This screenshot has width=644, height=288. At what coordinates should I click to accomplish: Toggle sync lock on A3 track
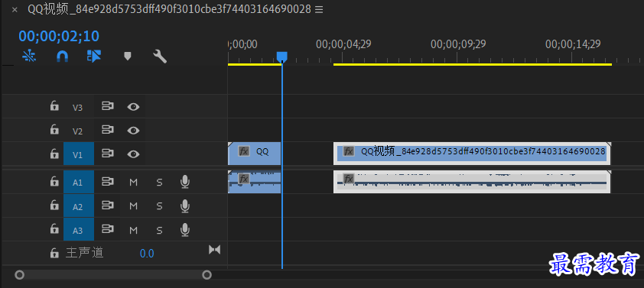click(x=108, y=230)
